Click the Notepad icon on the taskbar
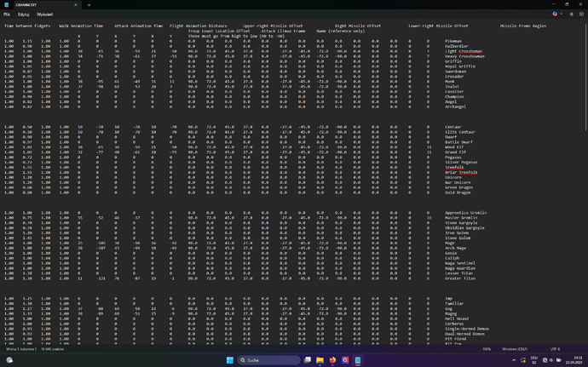This screenshot has width=588, height=367. [x=358, y=360]
